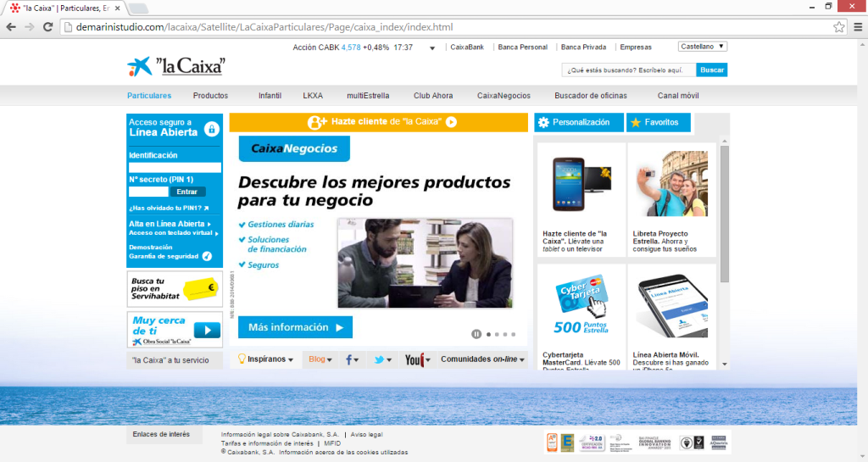868x462 pixels.
Task: Select the second carousel slide dot
Action: (498, 334)
